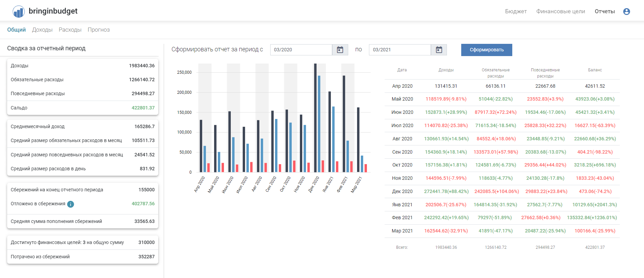Switch to the Общий tab
Screen dimensions: 644x278
(x=16, y=30)
